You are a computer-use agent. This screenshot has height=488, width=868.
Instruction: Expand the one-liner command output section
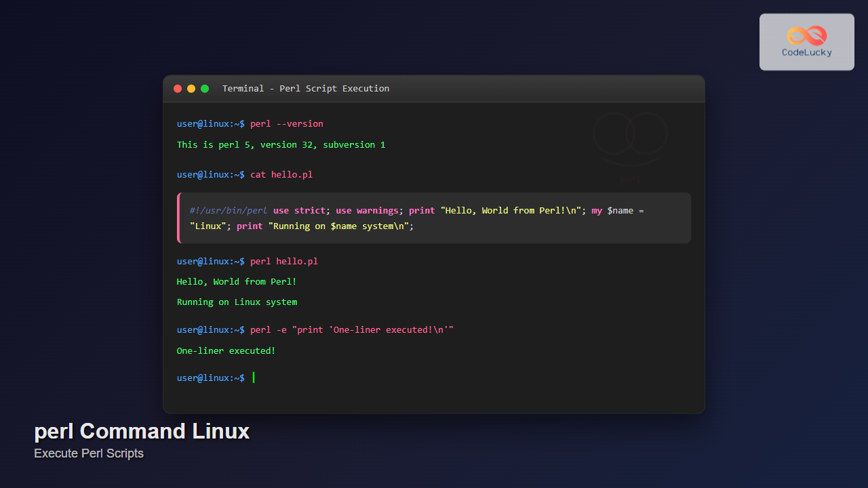pyautogui.click(x=226, y=350)
